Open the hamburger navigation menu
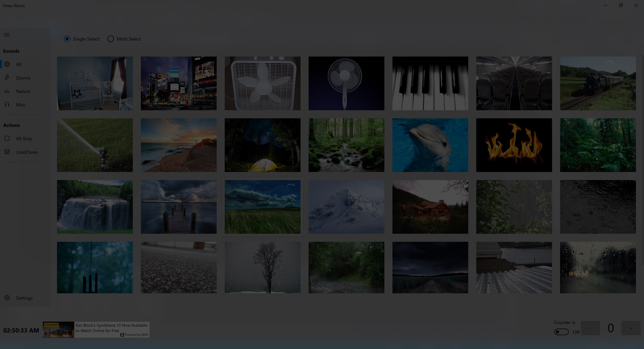This screenshot has height=349, width=644. (x=7, y=35)
